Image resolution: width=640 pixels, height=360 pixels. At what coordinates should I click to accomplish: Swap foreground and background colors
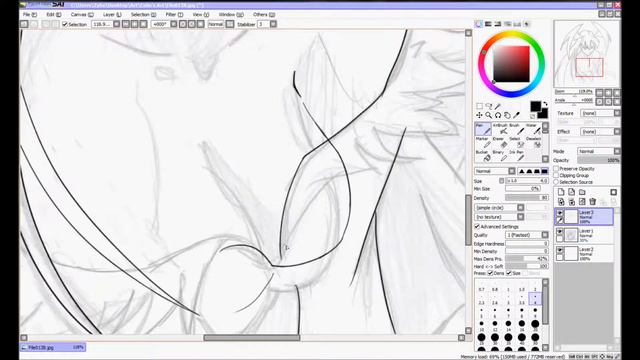(545, 104)
